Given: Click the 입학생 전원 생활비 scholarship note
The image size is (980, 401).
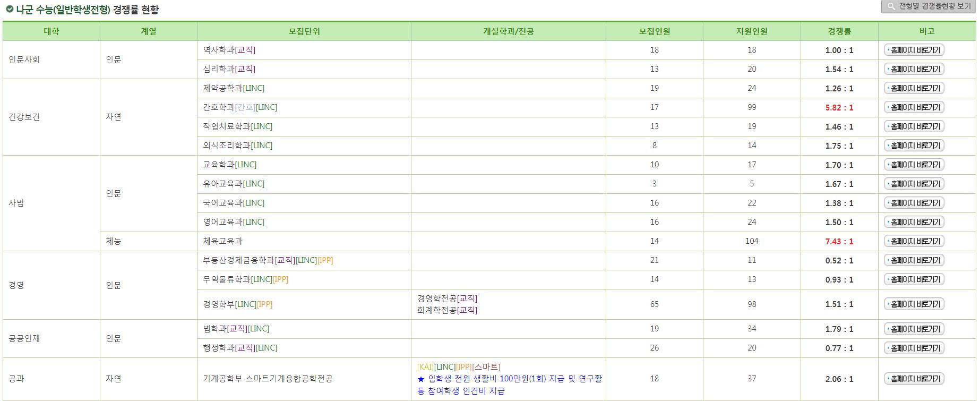Looking at the screenshot, I should pyautogui.click(x=510, y=385).
